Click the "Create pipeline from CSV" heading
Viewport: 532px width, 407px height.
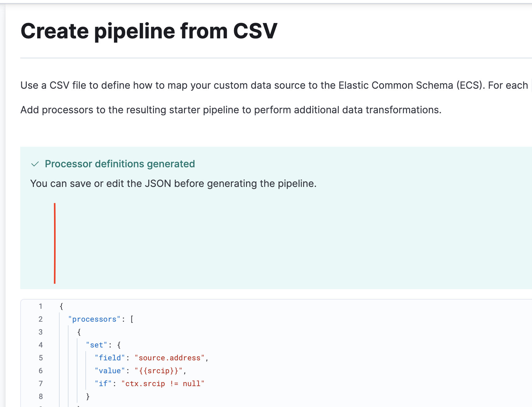point(149,31)
